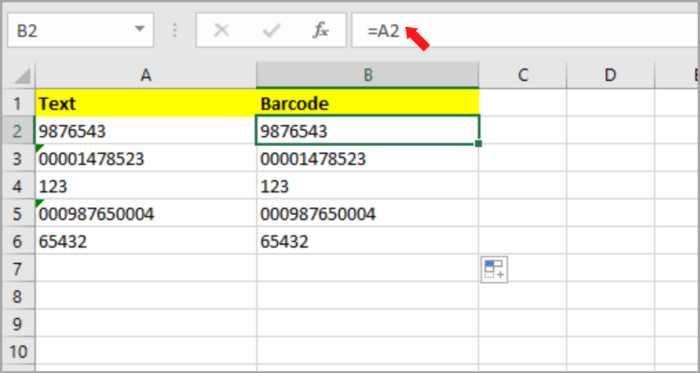The width and height of the screenshot is (700, 373).
Task: Select row 4 header
Action: coord(18,186)
